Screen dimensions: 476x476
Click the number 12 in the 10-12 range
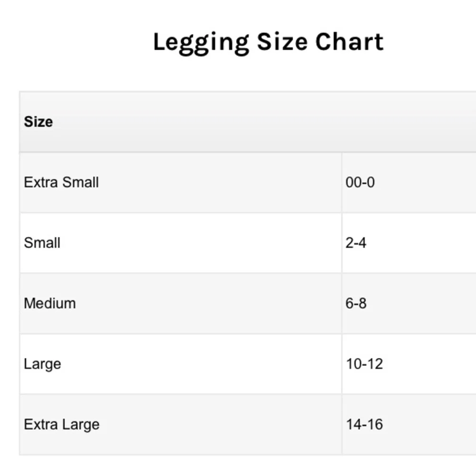pyautogui.click(x=375, y=364)
